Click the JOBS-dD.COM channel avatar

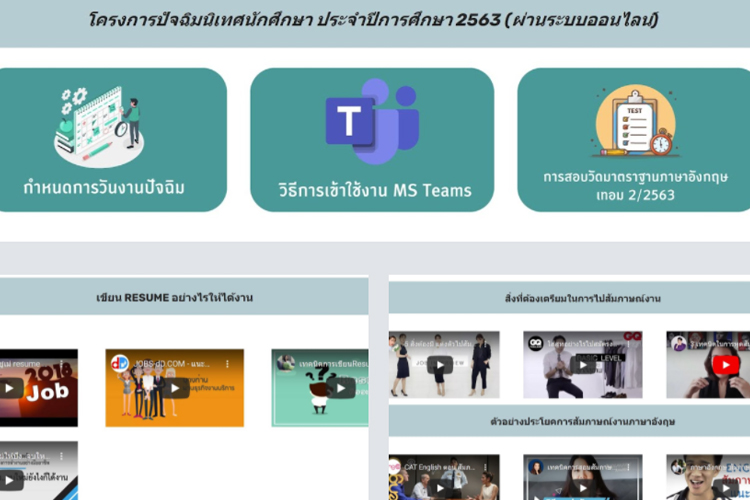[120, 363]
